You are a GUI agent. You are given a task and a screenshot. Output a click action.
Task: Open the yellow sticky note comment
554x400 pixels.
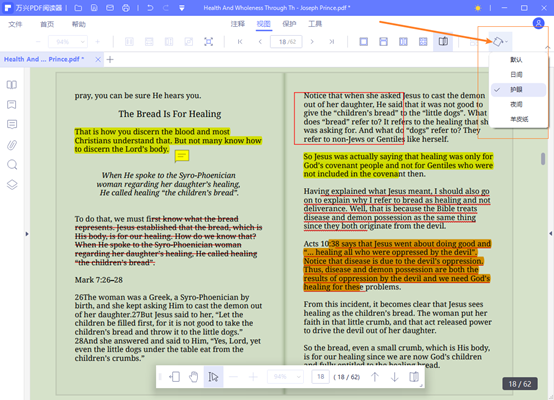(182, 156)
